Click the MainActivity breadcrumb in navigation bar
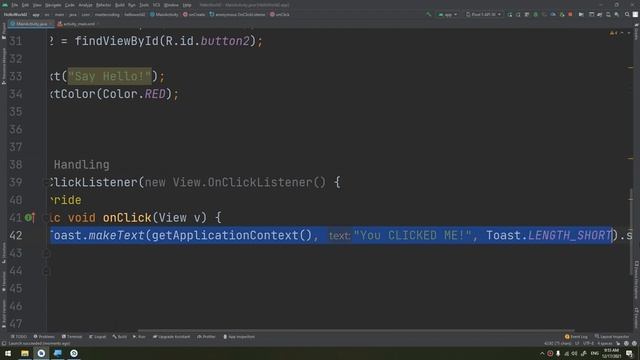 coord(164,14)
